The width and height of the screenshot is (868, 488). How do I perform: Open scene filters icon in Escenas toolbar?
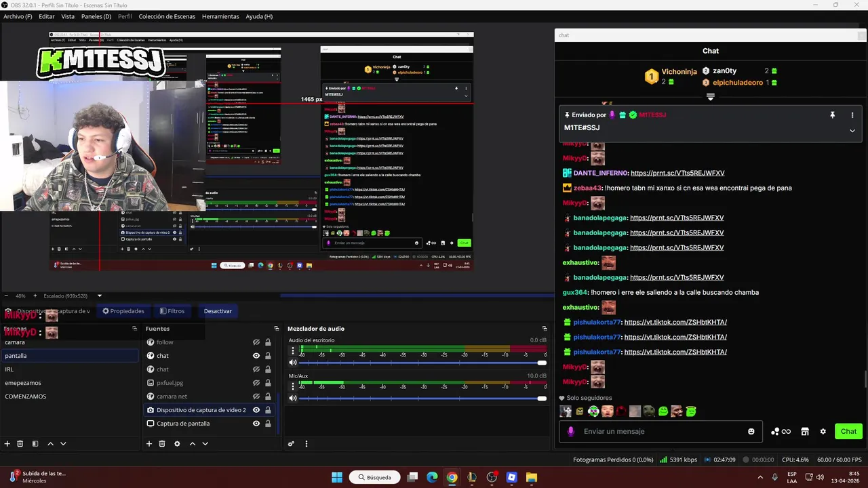[35, 444]
